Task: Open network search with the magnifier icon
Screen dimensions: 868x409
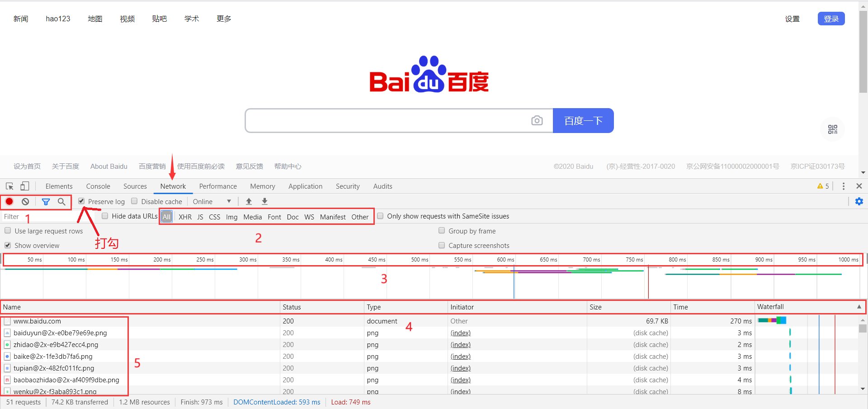Action: tap(61, 202)
